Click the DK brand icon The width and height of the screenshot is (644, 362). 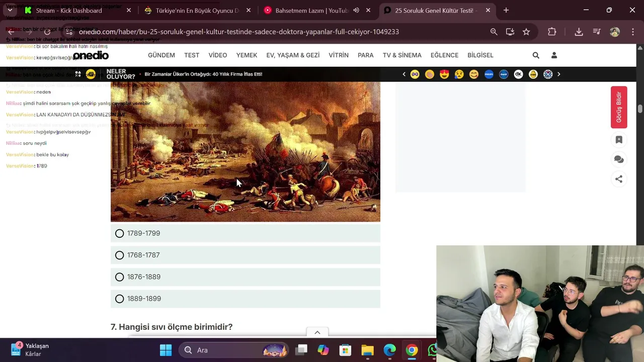pos(519,74)
